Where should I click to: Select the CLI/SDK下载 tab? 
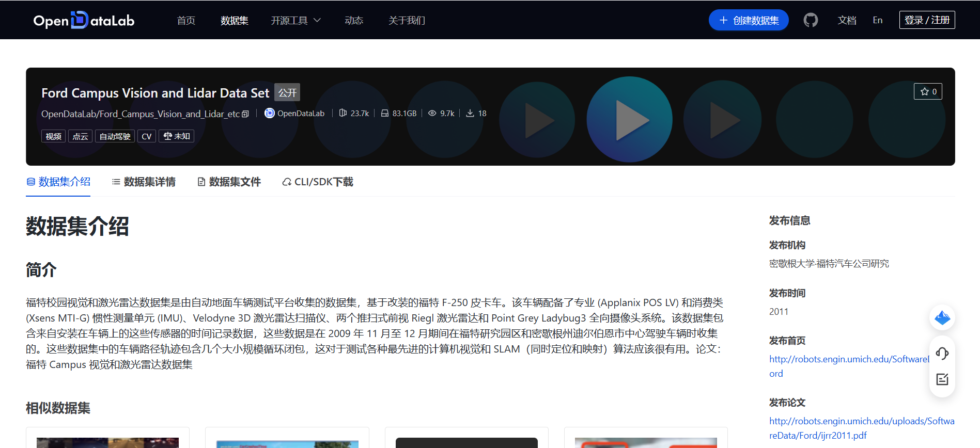point(318,182)
